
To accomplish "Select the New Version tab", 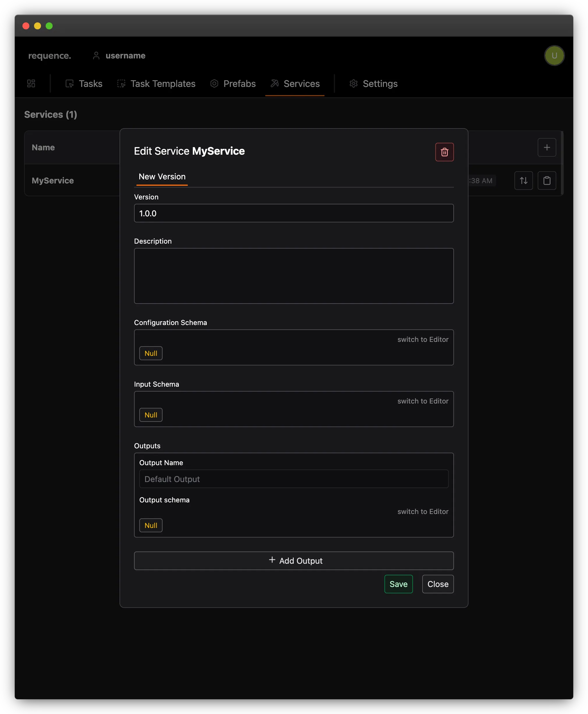I will click(162, 176).
